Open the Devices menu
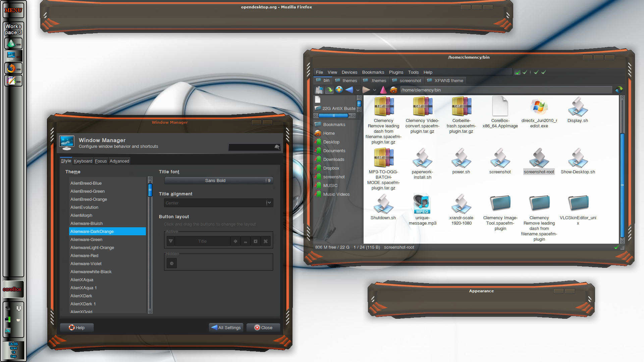The image size is (644, 362). [x=349, y=72]
